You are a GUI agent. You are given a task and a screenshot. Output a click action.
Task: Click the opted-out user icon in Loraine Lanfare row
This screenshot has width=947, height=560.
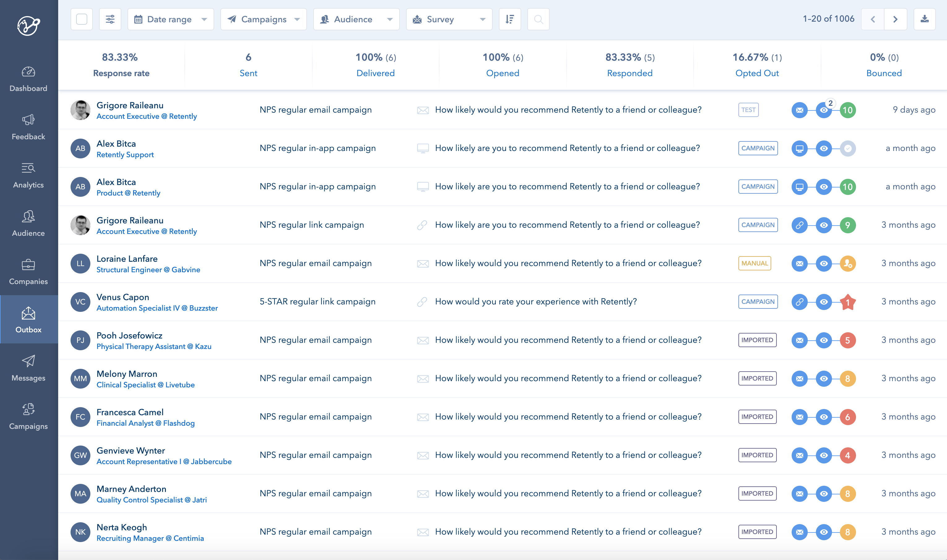click(848, 263)
